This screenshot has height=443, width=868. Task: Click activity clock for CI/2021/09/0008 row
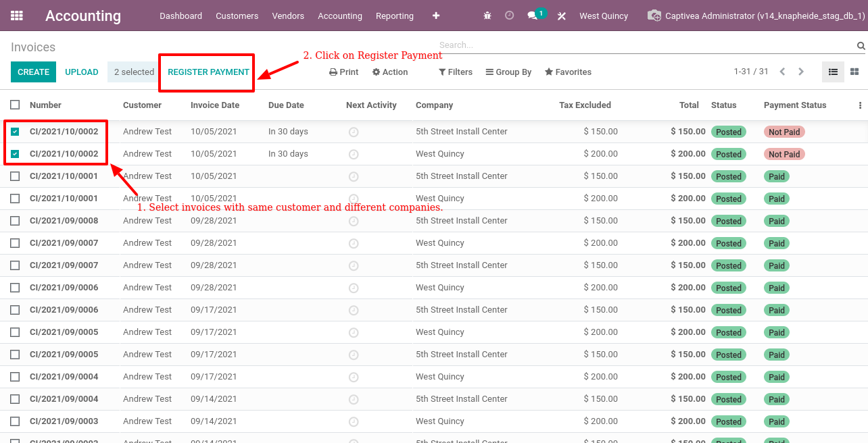354,221
